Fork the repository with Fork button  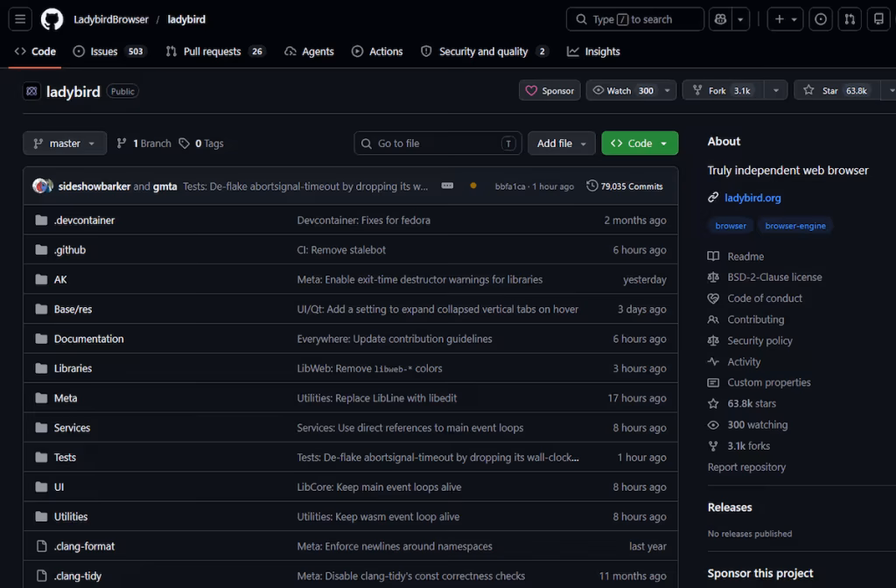(724, 90)
